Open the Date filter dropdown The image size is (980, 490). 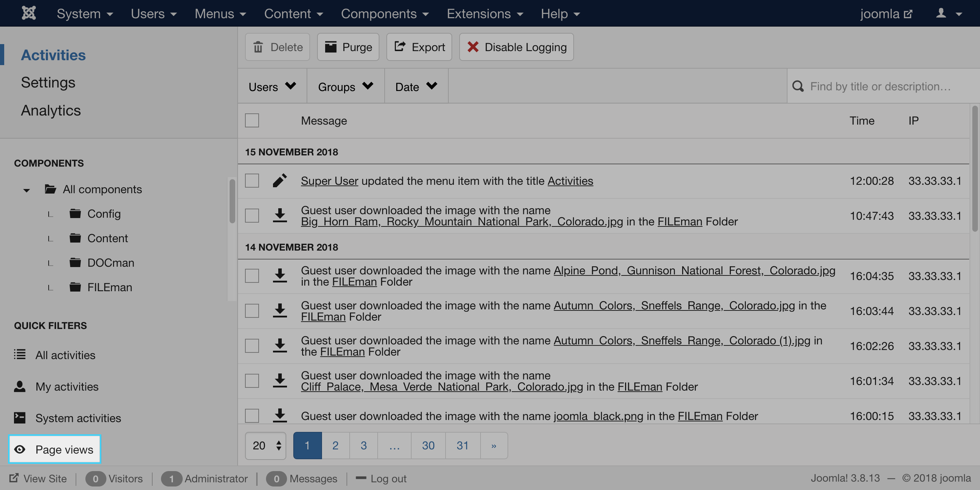(416, 86)
